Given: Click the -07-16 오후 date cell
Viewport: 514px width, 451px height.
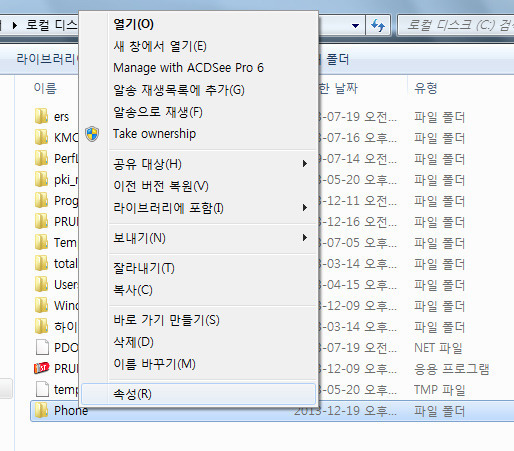Looking at the screenshot, I should tap(358, 138).
